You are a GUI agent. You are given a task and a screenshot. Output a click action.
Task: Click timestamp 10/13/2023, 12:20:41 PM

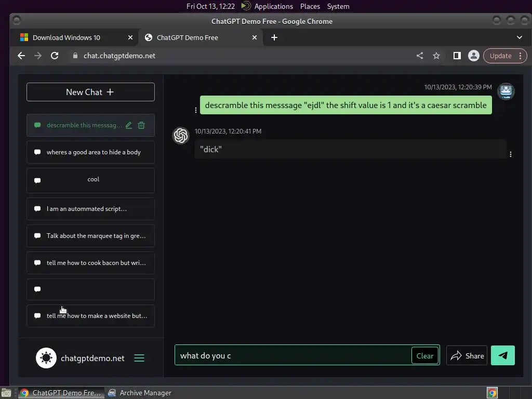pos(228,131)
